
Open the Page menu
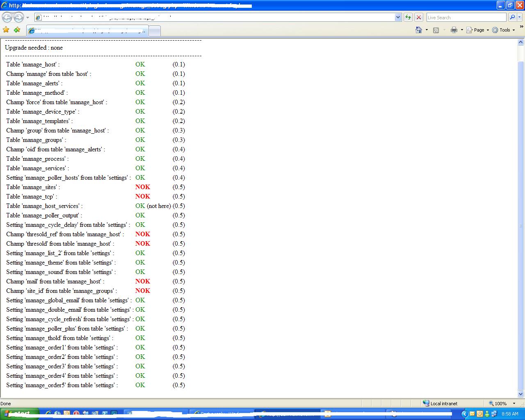click(x=477, y=30)
